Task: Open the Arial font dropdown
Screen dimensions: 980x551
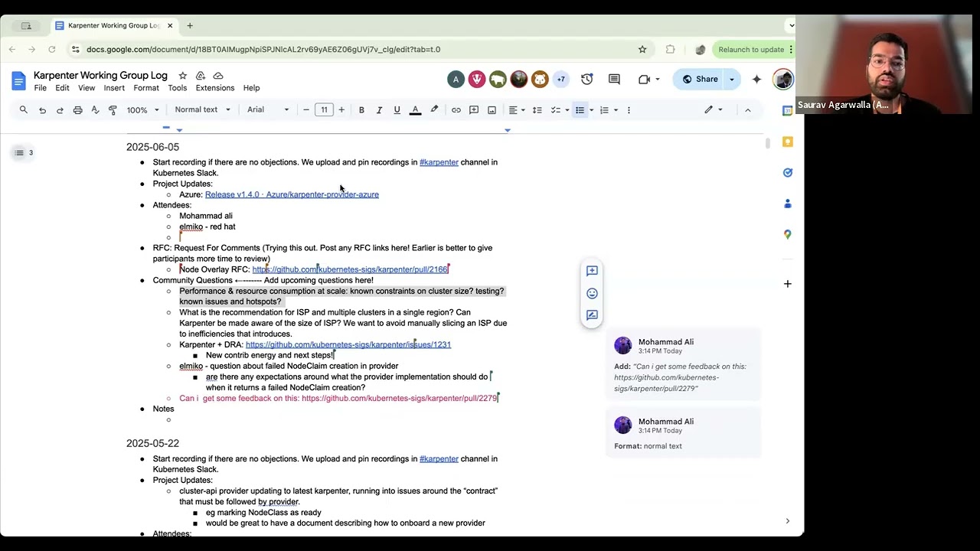Action: pyautogui.click(x=268, y=109)
